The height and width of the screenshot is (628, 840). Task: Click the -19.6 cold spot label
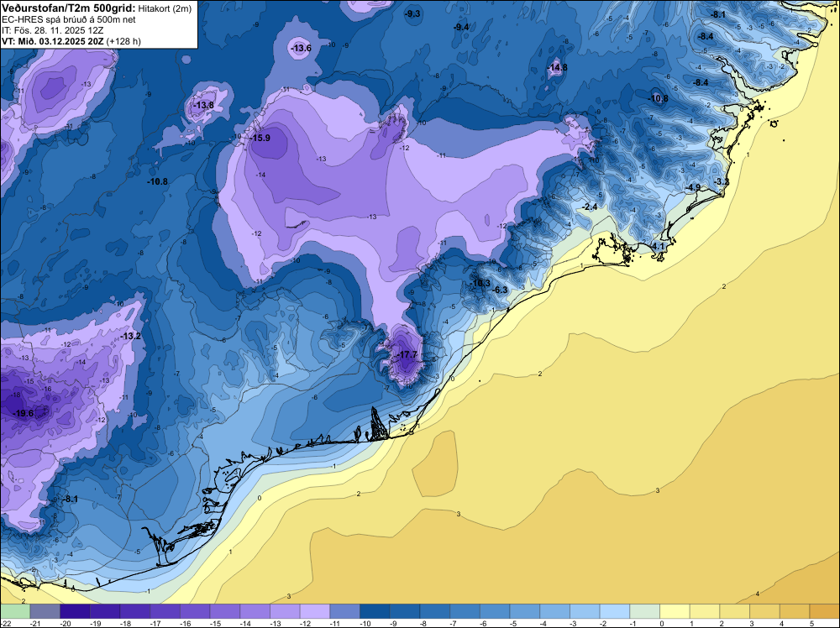(x=24, y=413)
